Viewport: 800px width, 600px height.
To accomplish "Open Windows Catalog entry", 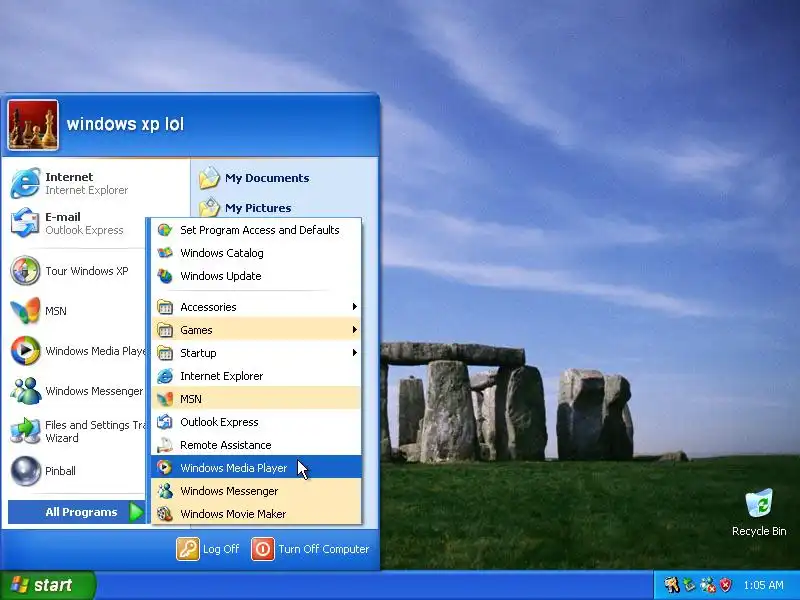I will tap(256, 253).
